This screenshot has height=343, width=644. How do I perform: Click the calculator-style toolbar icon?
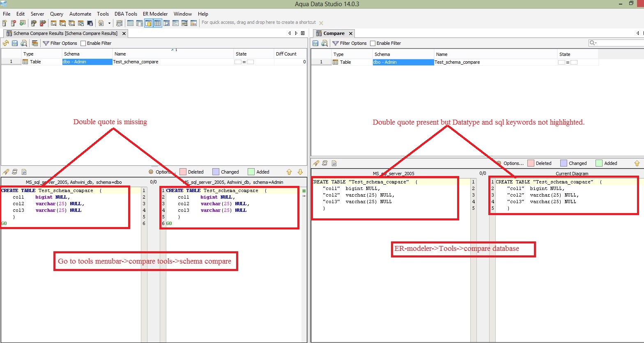click(x=119, y=23)
